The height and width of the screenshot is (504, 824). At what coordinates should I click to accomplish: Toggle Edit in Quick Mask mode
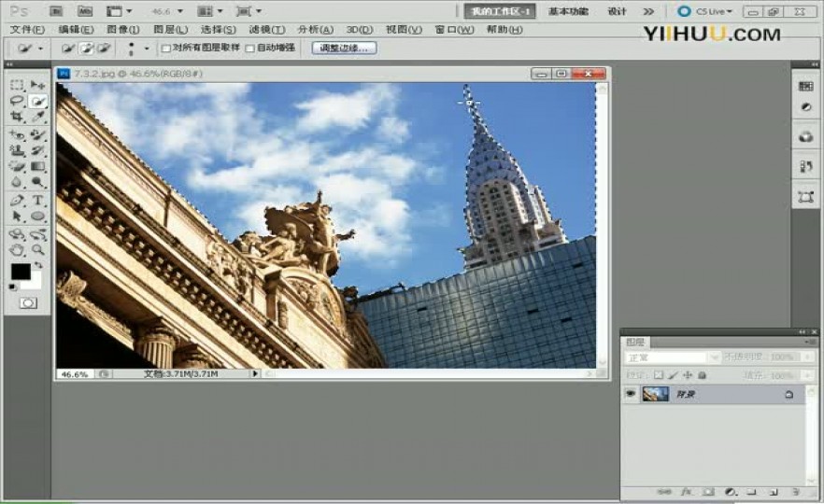28,303
